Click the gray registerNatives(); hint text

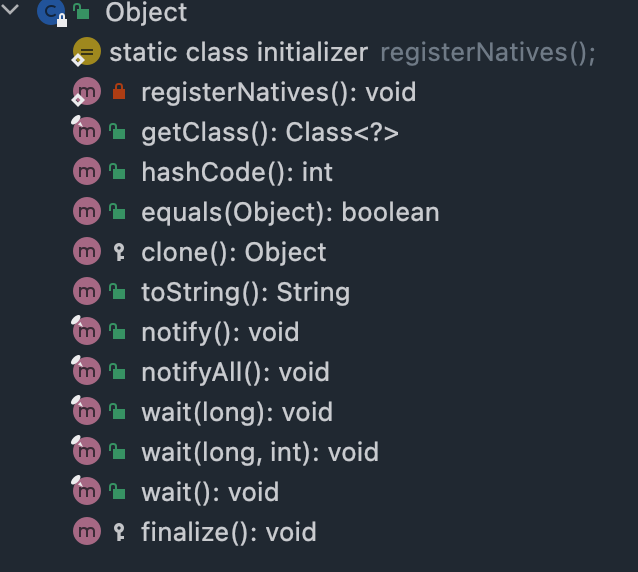[488, 53]
